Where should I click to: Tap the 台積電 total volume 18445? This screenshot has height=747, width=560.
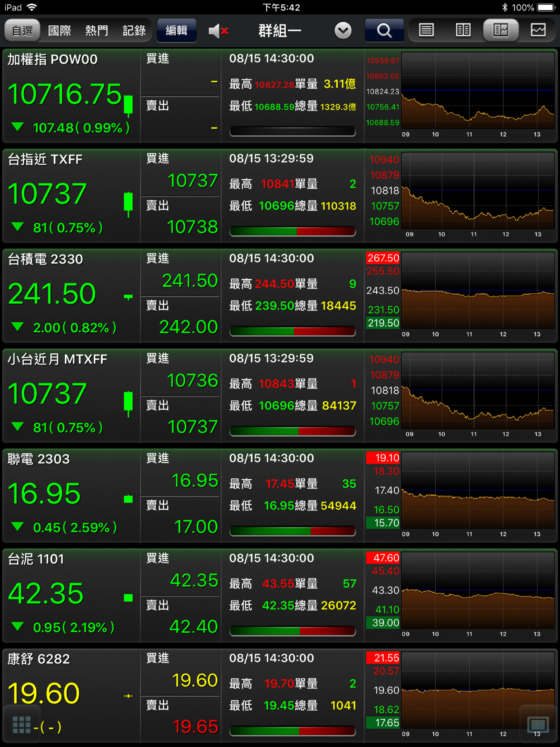[339, 306]
